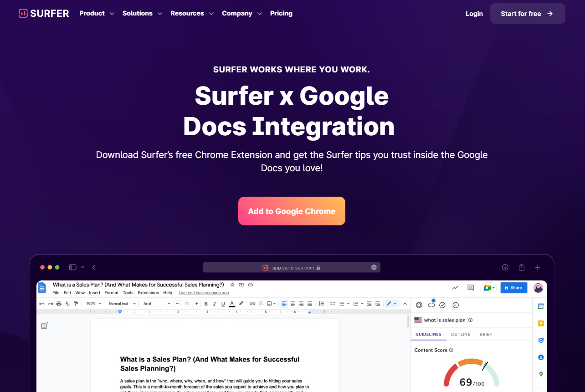Click the Undo icon in Docs toolbar
This screenshot has width=585, height=392.
coord(42,304)
